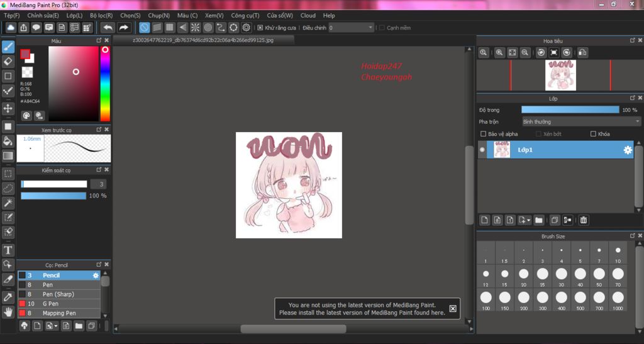Screen dimensions: 644x344
Task: Click the canvas horizontal scrollbar
Action: (293, 329)
